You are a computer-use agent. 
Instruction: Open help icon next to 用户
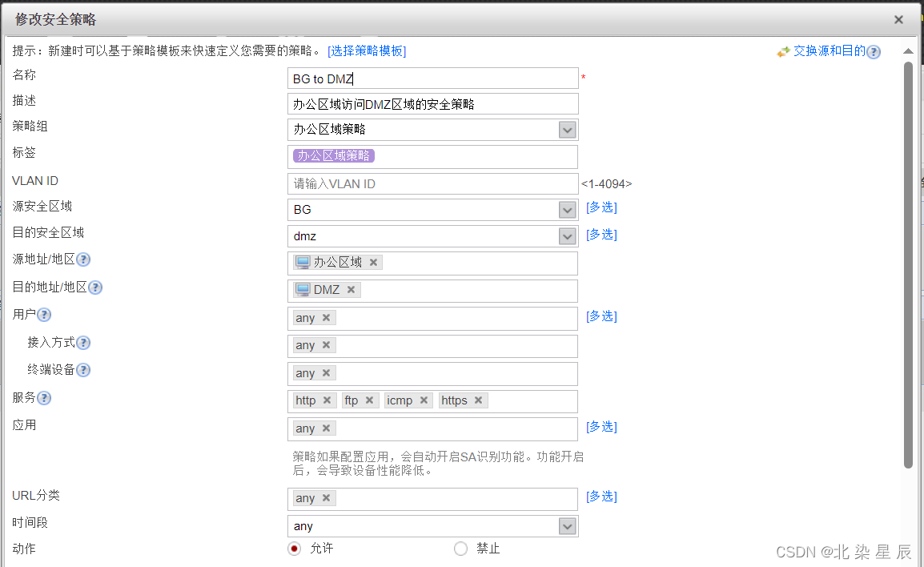44,315
